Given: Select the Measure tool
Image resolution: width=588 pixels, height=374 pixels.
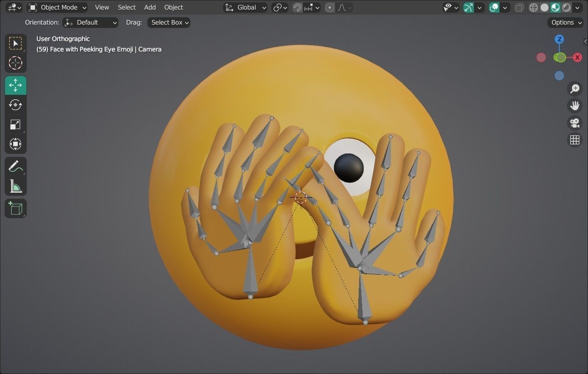Looking at the screenshot, I should pos(15,186).
